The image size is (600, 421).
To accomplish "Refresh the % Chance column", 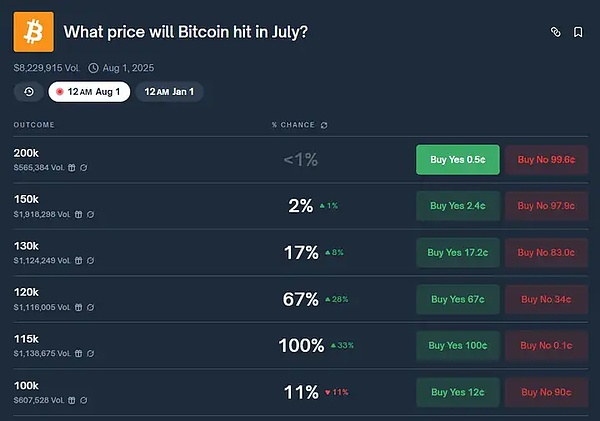I will click(323, 125).
